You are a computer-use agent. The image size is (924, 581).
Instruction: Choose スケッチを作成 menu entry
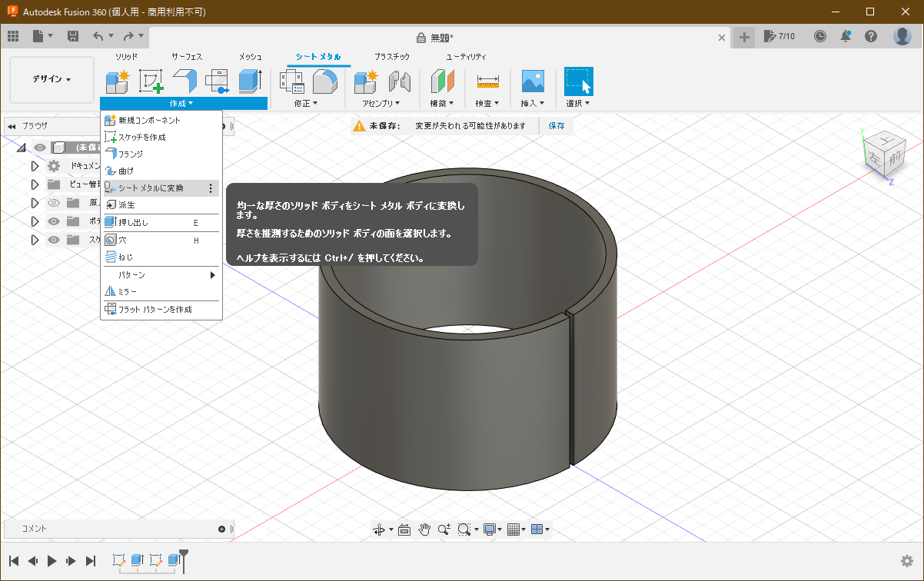click(x=161, y=137)
